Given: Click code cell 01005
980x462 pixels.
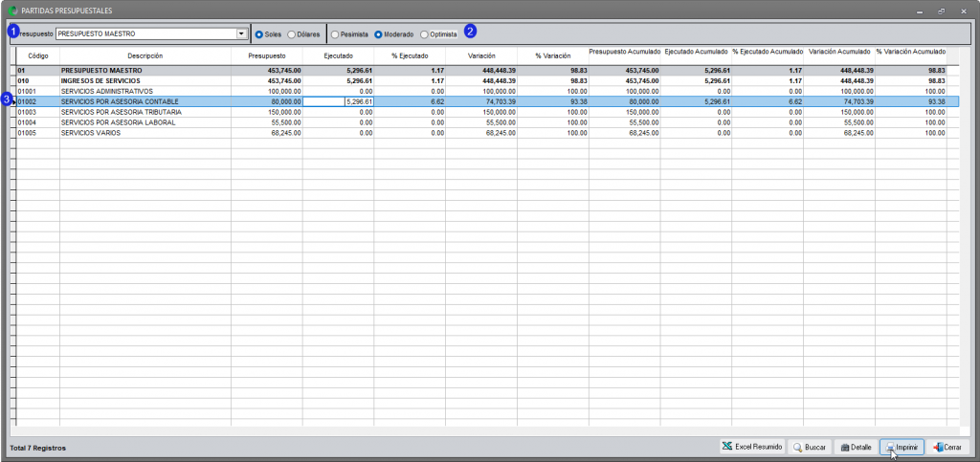Looking at the screenshot, I should (x=38, y=133).
